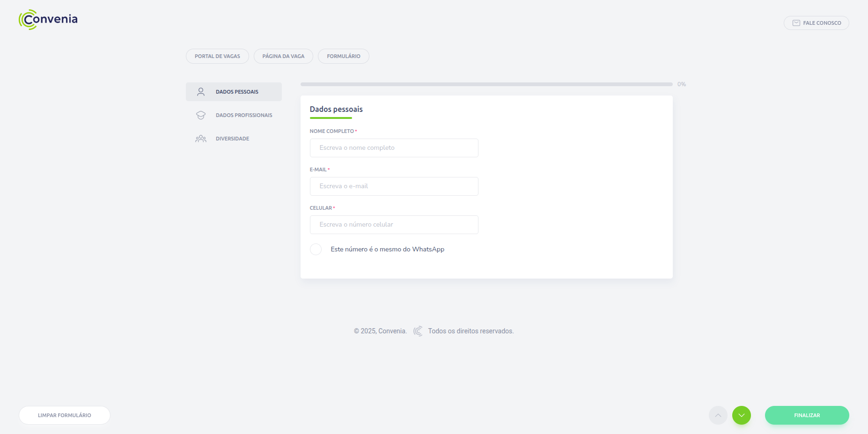Select the Formulário breadcrumb

343,56
